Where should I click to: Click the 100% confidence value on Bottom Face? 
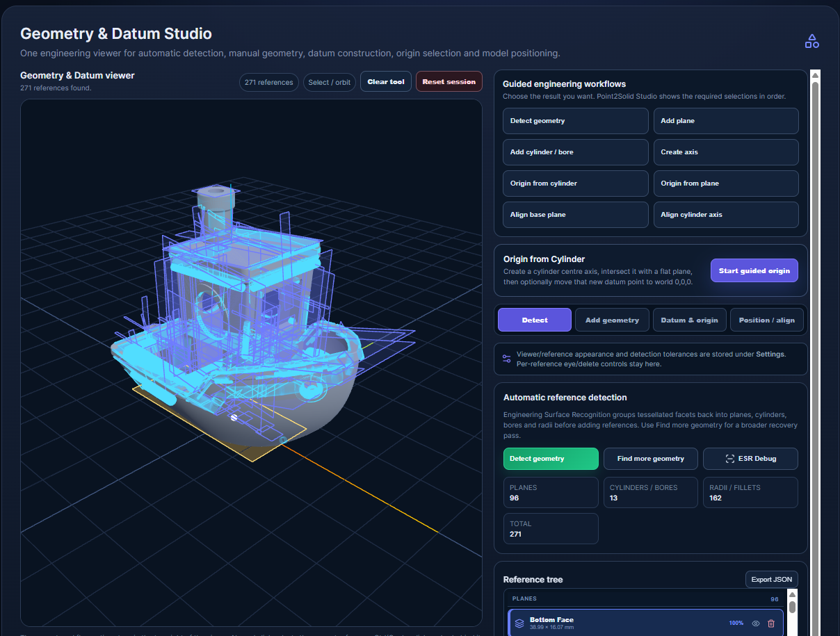(736, 623)
